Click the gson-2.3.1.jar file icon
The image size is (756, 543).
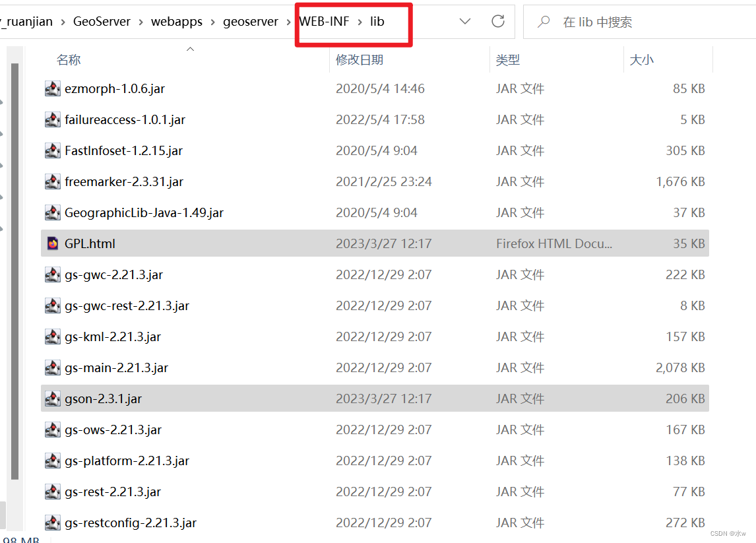(53, 399)
